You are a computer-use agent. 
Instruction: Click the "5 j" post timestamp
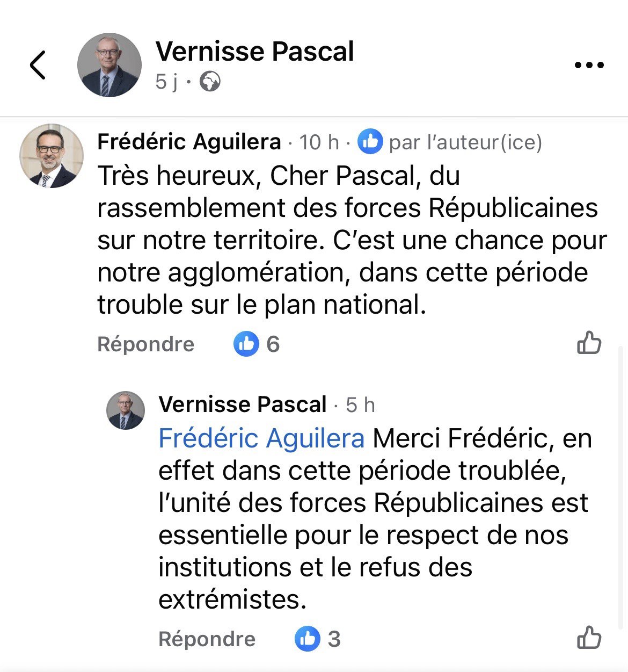tap(166, 82)
